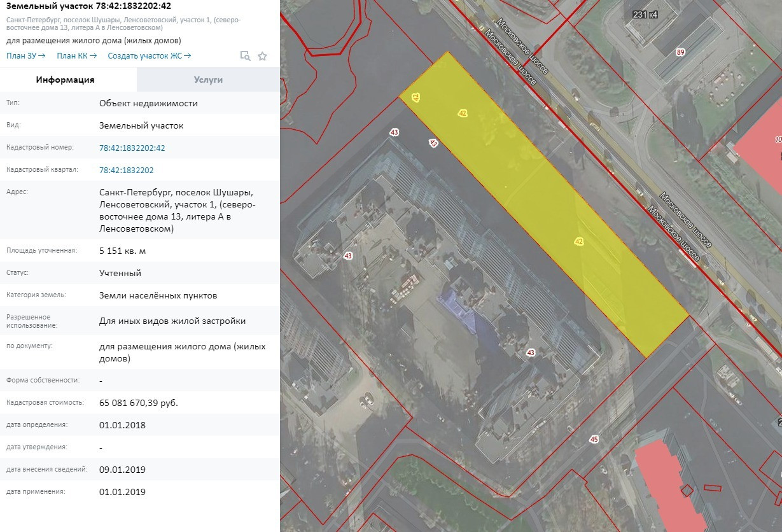Click the value Для иных видов жилой застройки
This screenshot has height=532, width=782.
[172, 321]
